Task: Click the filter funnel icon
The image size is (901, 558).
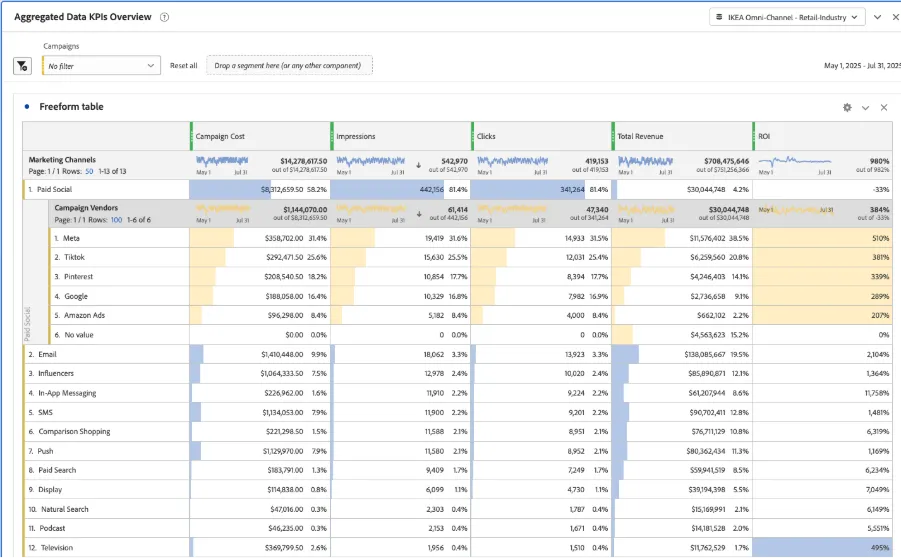Action: [x=22, y=66]
